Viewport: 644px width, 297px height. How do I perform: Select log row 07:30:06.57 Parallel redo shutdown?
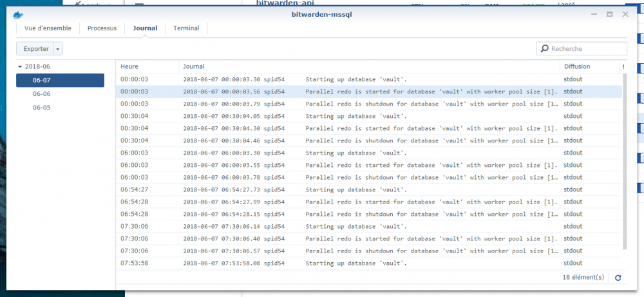pos(369,251)
